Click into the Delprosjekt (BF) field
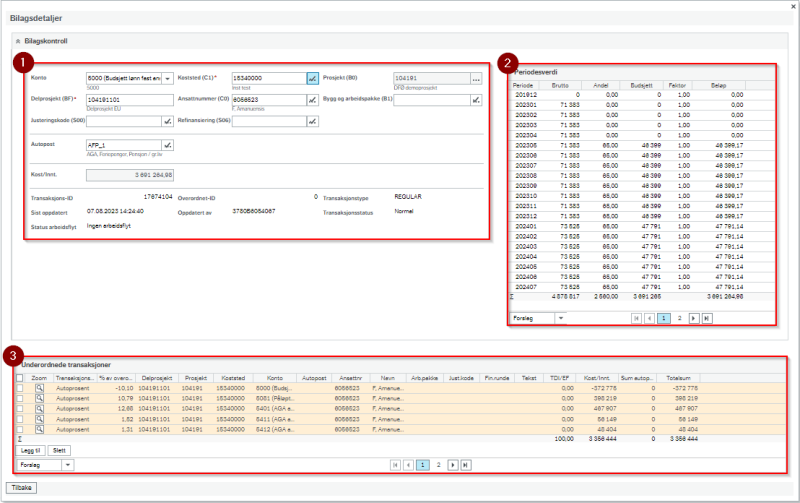The width and height of the screenshot is (800, 503). [130, 100]
